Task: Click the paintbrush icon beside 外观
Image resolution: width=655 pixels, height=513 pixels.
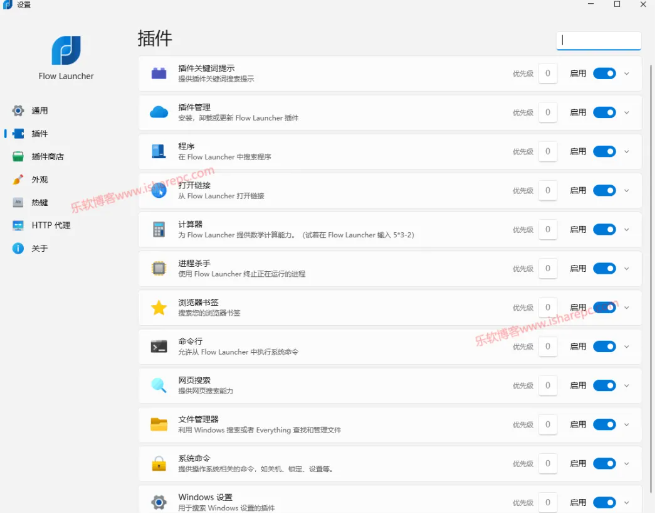Action: (x=18, y=180)
